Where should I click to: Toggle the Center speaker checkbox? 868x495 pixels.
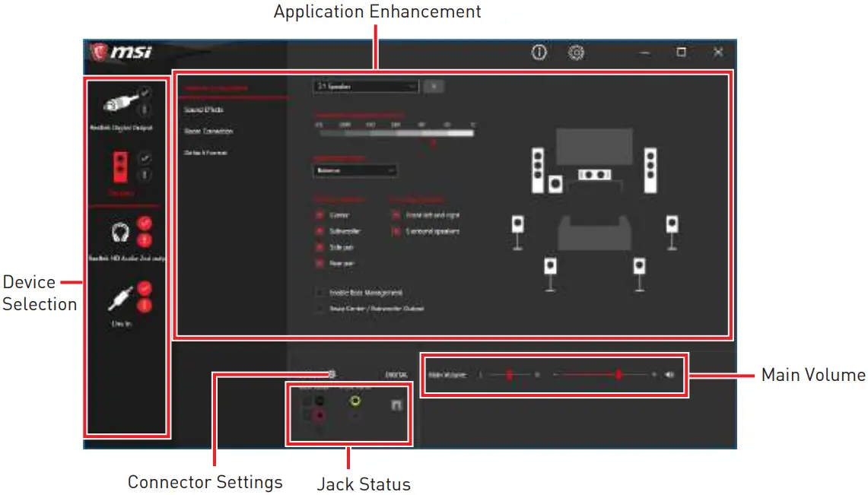click(x=320, y=214)
